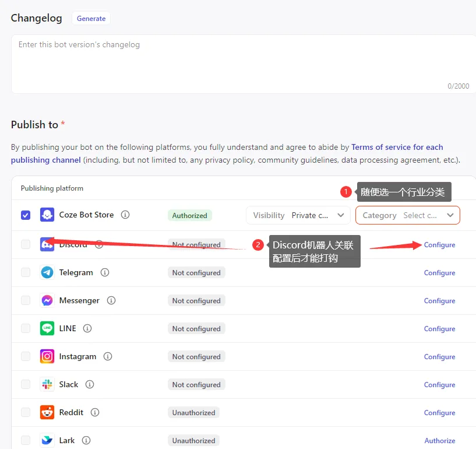Open info icon next to Telegram
Image resolution: width=476 pixels, height=449 pixels.
(x=105, y=272)
